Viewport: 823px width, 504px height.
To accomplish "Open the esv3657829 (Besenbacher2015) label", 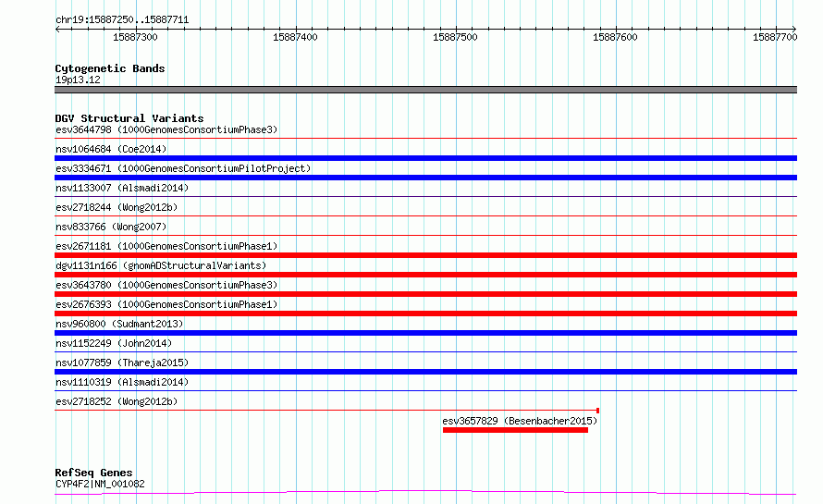I will pyautogui.click(x=520, y=421).
